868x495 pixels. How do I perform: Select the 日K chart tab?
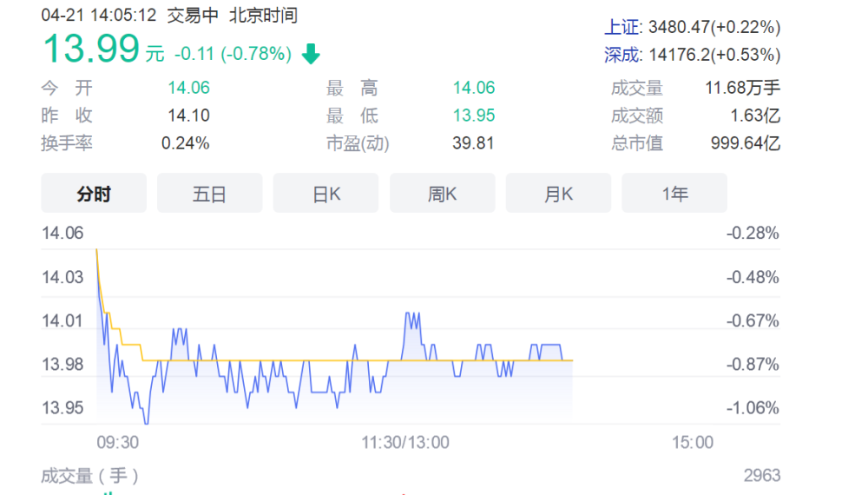pyautogui.click(x=326, y=194)
